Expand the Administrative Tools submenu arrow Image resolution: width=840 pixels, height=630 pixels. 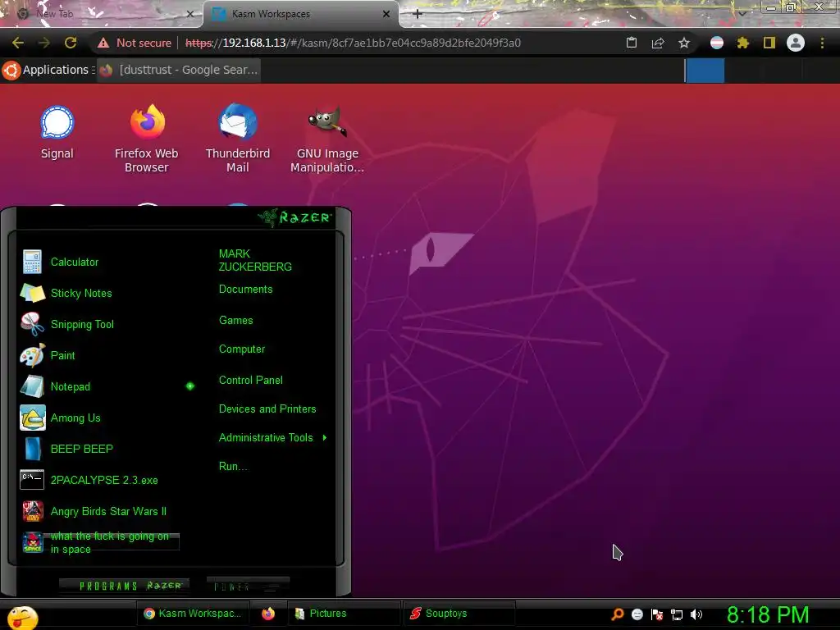point(325,438)
